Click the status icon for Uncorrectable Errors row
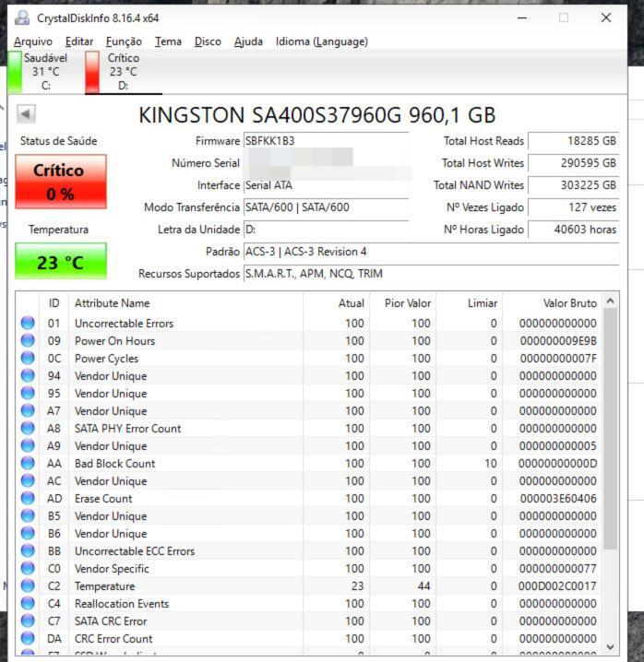 (x=28, y=323)
